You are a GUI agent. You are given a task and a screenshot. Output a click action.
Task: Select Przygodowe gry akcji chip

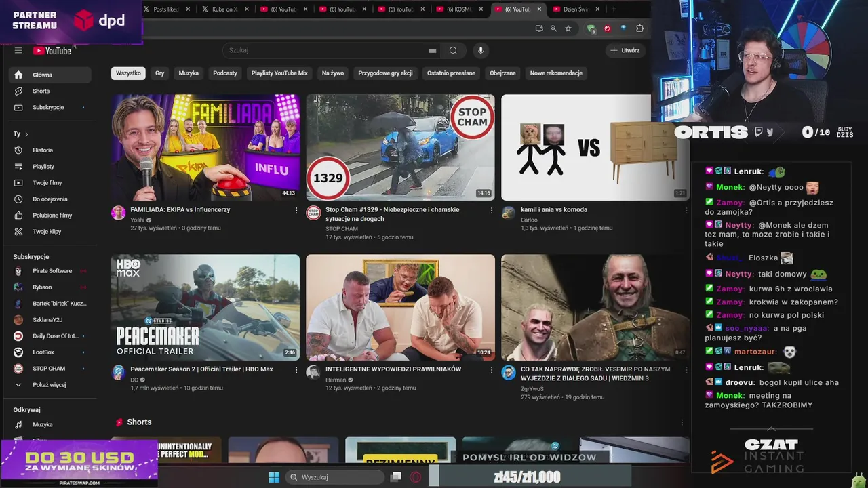click(x=385, y=73)
